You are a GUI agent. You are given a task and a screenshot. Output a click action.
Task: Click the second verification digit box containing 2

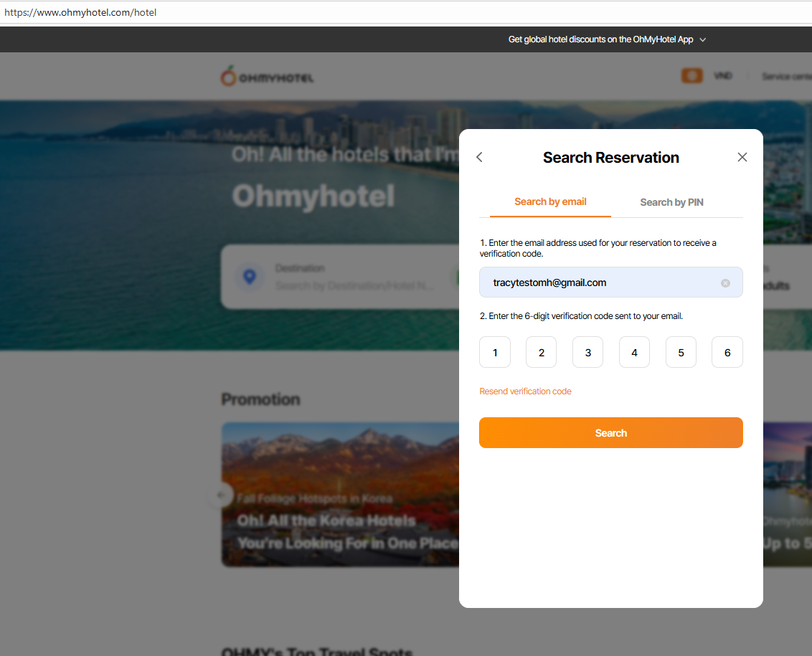point(541,352)
